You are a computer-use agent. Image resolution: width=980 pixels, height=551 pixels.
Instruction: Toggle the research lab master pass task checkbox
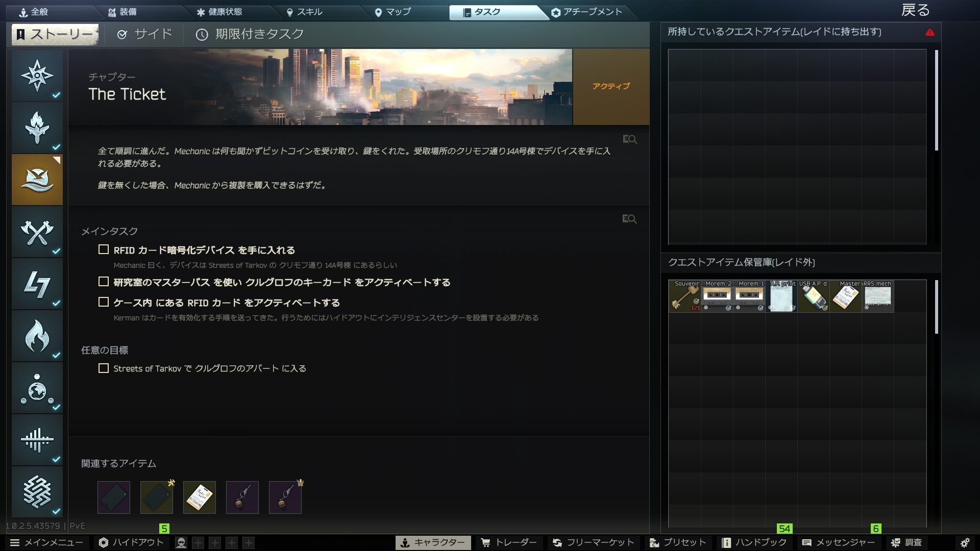tap(104, 282)
